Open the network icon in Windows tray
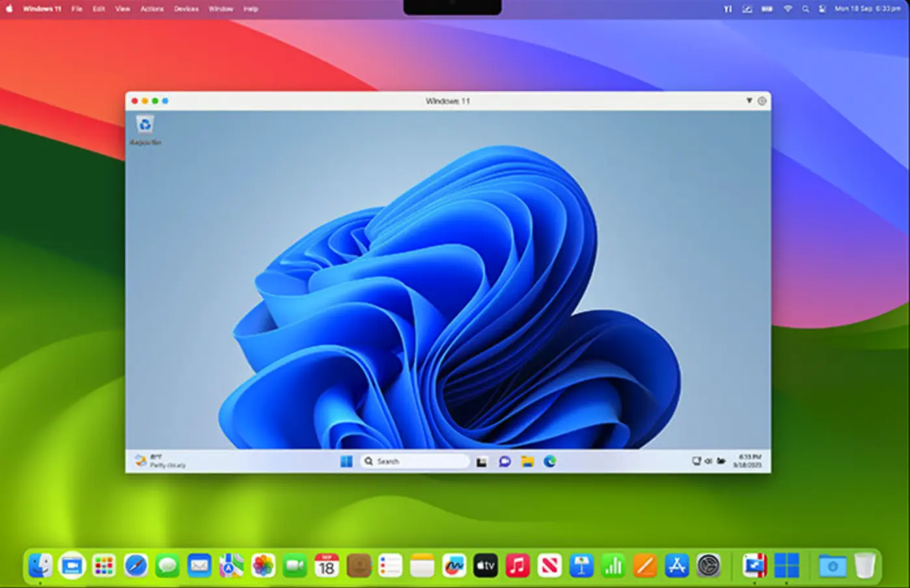 click(696, 461)
